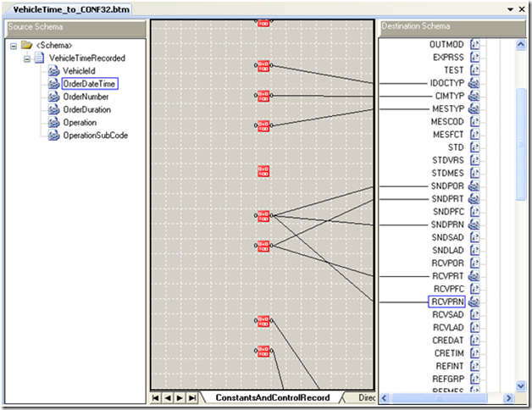
Task: Select functoid linked to IDOCTYP
Action: [x=263, y=66]
